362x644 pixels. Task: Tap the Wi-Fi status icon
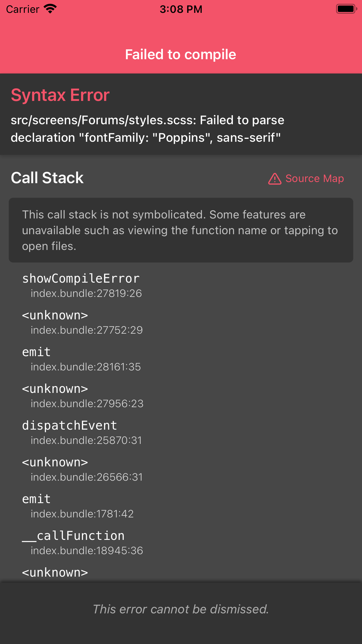tap(50, 9)
